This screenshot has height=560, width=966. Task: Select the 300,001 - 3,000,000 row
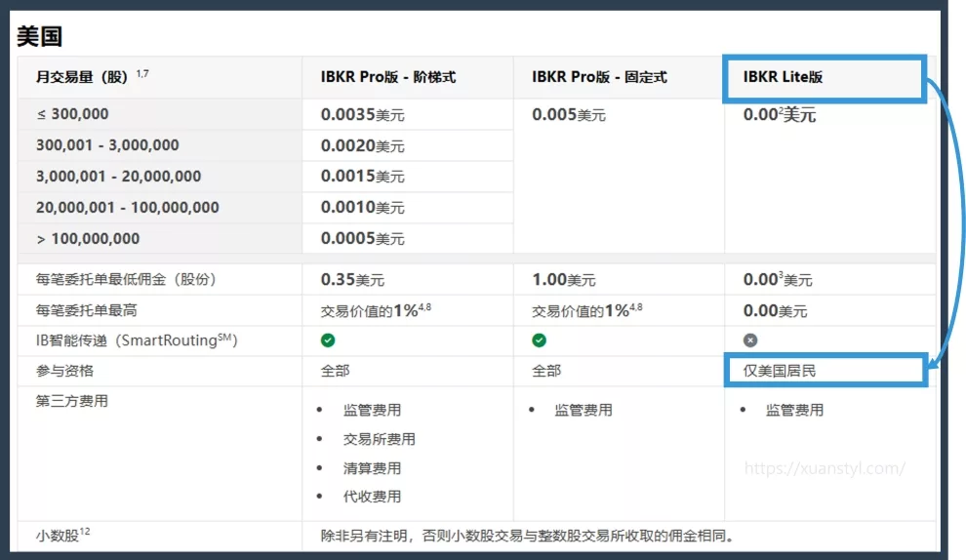(x=107, y=144)
